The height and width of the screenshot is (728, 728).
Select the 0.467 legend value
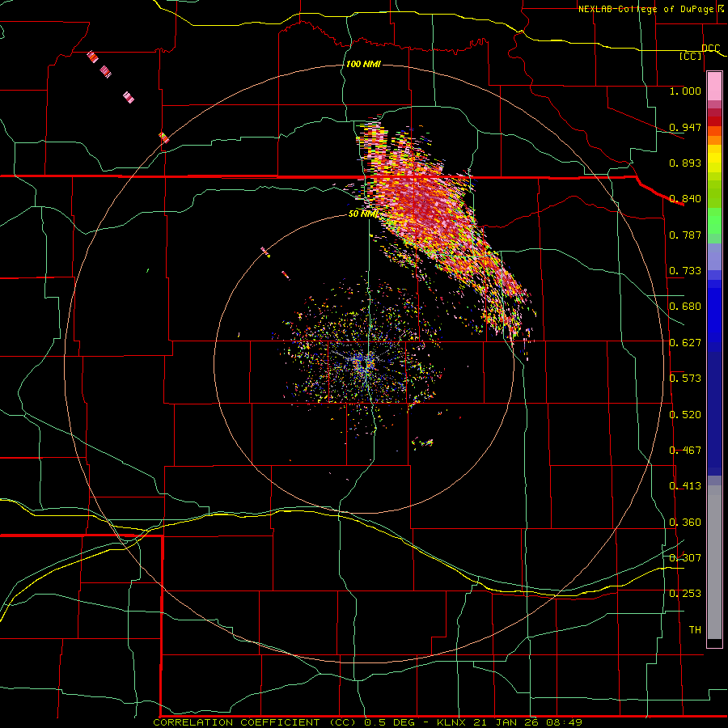(x=685, y=451)
